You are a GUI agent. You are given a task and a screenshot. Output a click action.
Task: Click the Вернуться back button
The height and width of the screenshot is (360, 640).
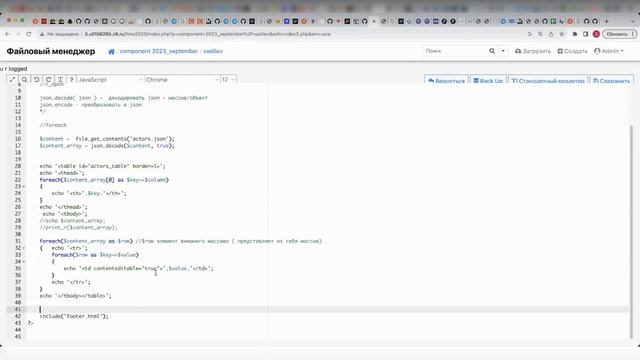[446, 81]
